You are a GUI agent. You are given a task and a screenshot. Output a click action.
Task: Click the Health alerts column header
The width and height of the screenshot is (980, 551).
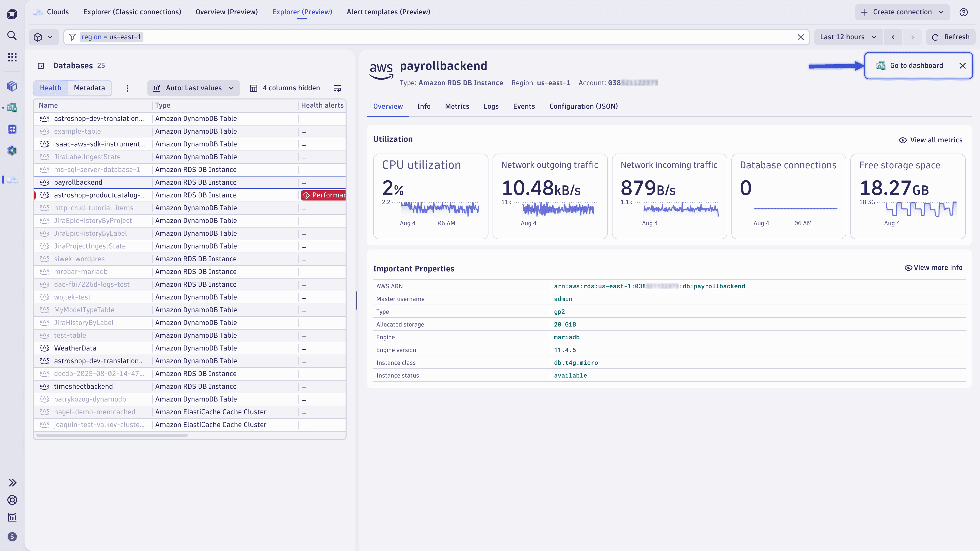click(x=322, y=106)
